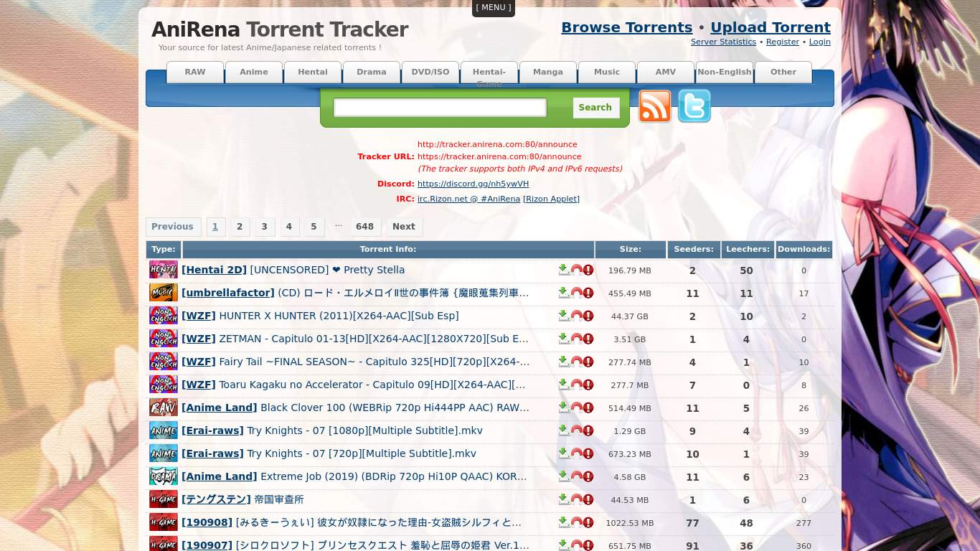Download torrent file for Pretty Stella
The width and height of the screenshot is (980, 551).
coord(564,270)
